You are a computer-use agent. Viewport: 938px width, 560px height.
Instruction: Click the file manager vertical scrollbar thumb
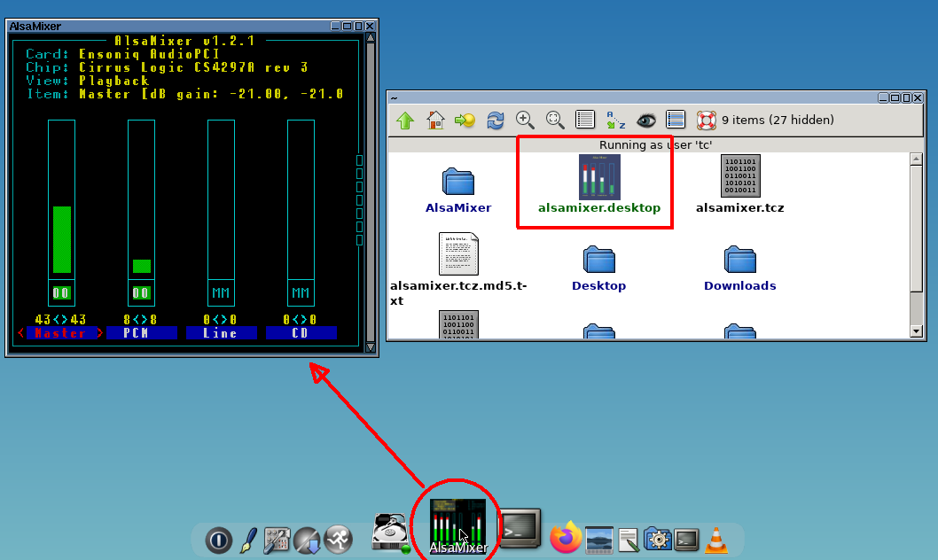coord(916,229)
